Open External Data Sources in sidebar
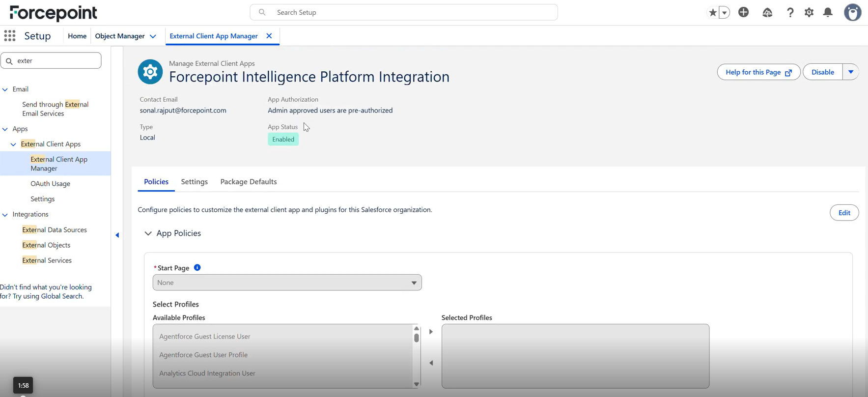 55,230
